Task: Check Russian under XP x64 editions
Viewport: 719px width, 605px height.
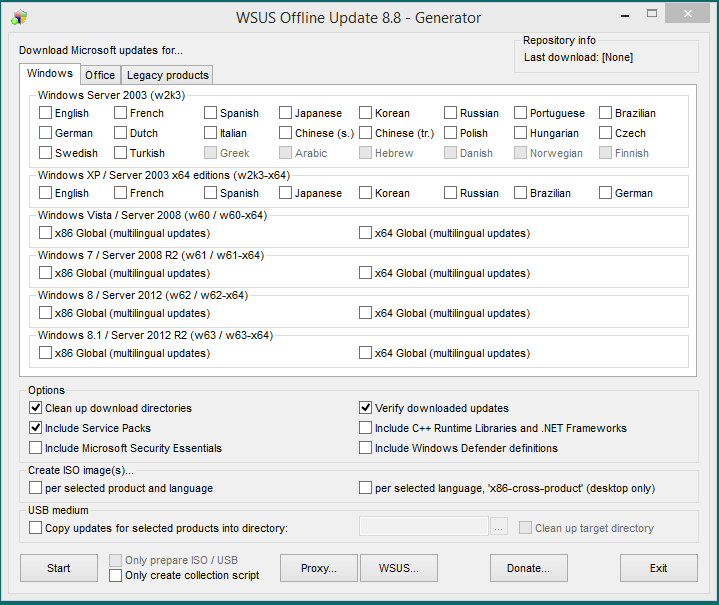Action: coord(450,193)
